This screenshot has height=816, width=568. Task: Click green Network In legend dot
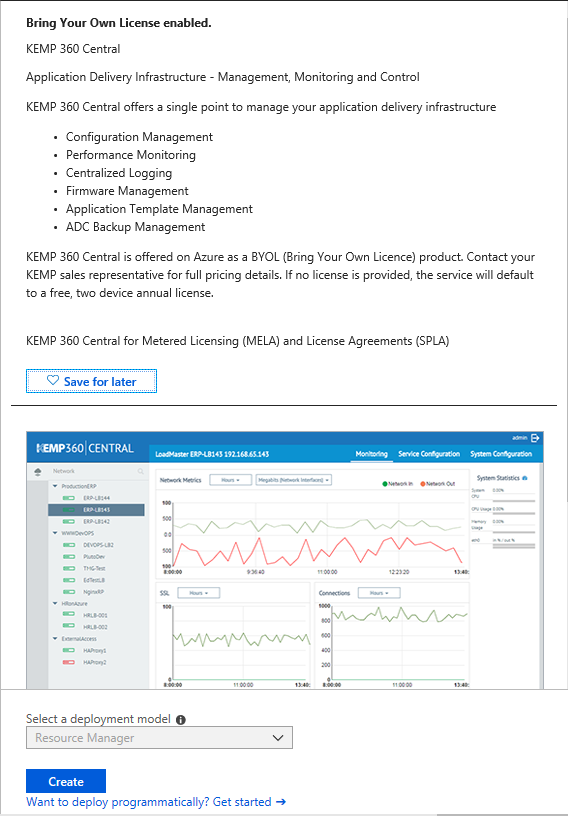click(x=385, y=484)
